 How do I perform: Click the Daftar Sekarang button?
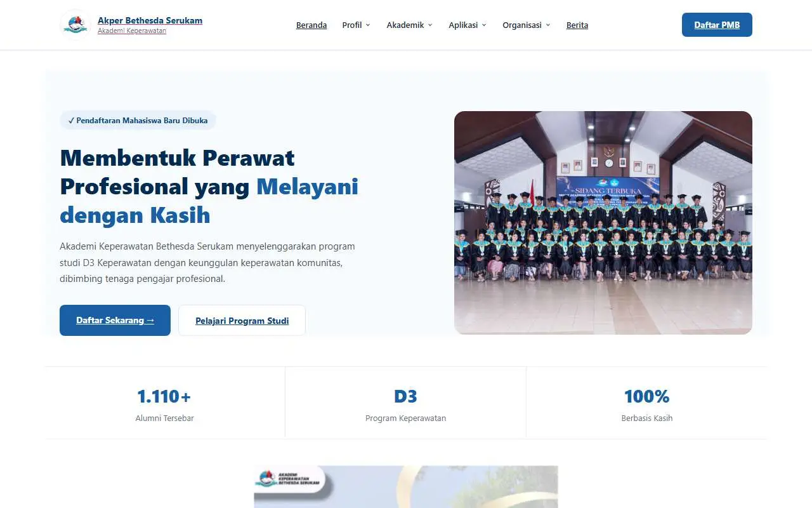point(115,320)
